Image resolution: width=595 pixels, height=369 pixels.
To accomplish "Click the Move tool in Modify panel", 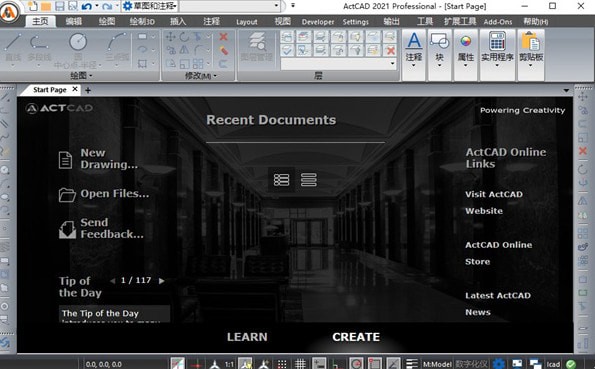I will 170,37.
